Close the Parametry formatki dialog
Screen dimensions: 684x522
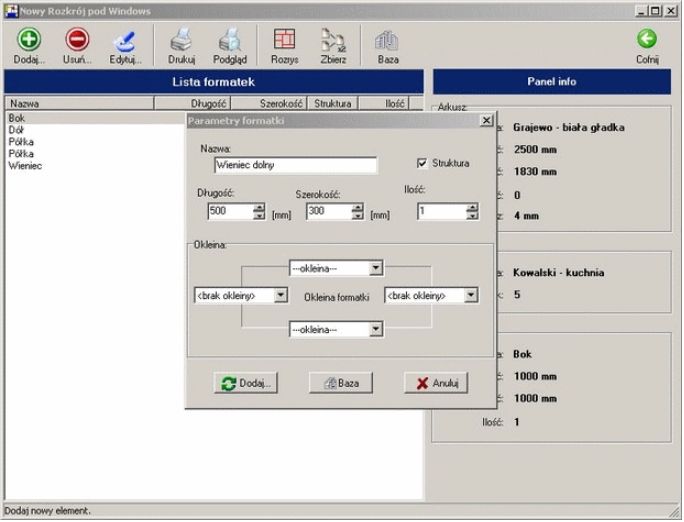486,120
